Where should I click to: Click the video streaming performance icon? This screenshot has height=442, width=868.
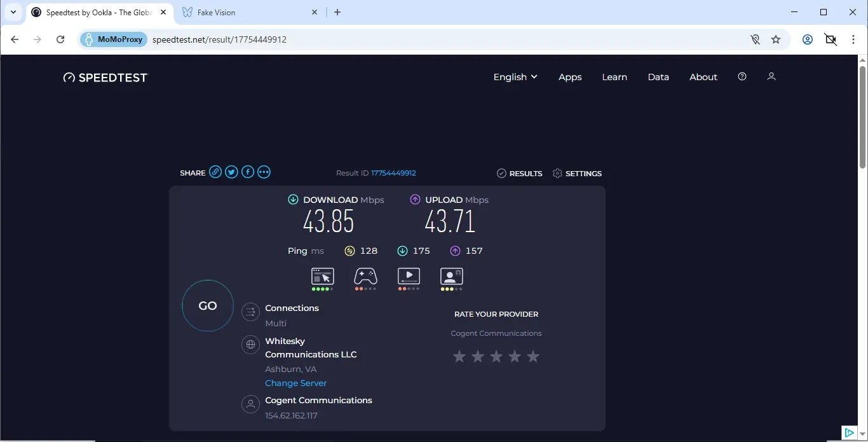point(409,275)
